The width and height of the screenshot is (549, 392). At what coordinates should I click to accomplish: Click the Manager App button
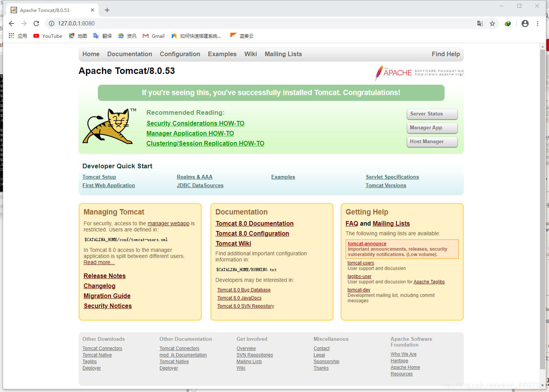(x=432, y=128)
